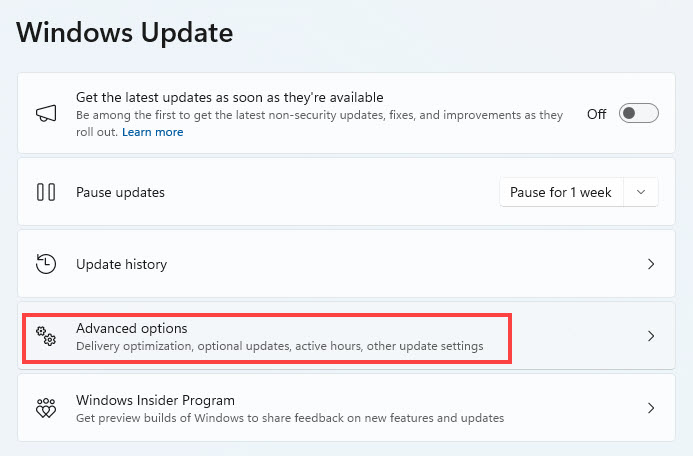This screenshot has height=456, width=693.
Task: Open the Learn more link
Action: point(152,132)
